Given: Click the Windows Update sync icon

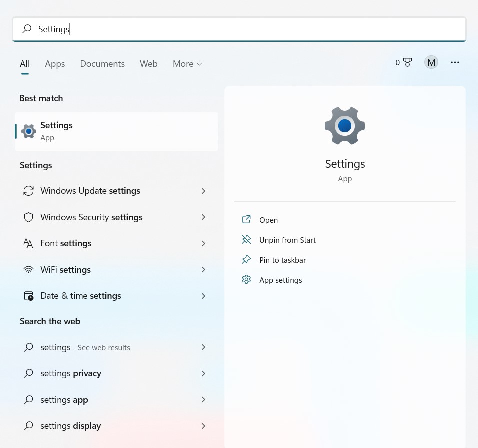Looking at the screenshot, I should 29,191.
